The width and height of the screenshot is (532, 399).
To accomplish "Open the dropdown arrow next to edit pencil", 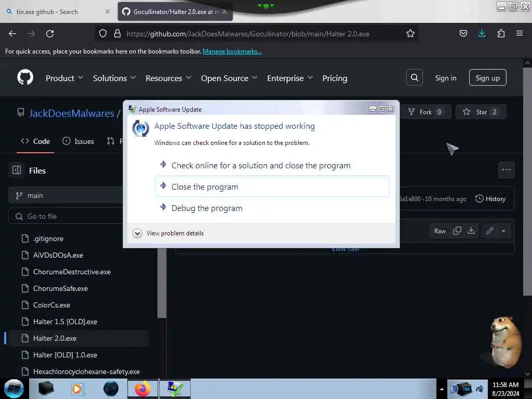I will [x=503, y=231].
